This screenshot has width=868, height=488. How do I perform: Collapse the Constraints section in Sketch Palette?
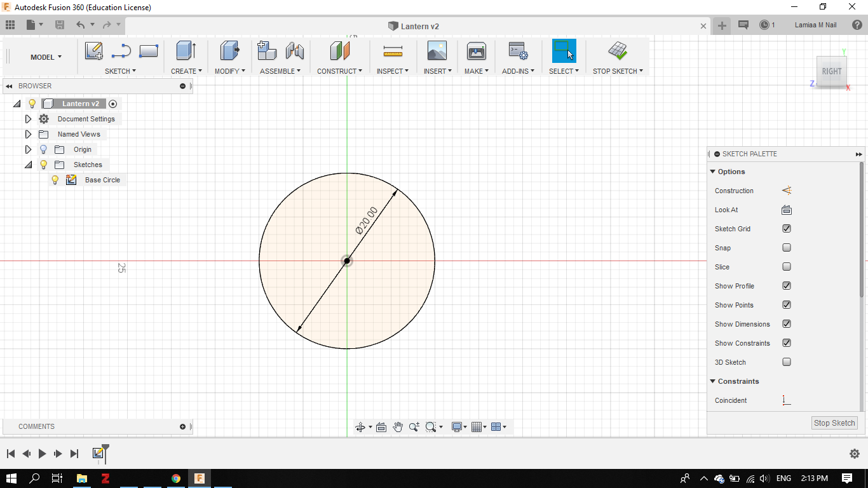(712, 381)
